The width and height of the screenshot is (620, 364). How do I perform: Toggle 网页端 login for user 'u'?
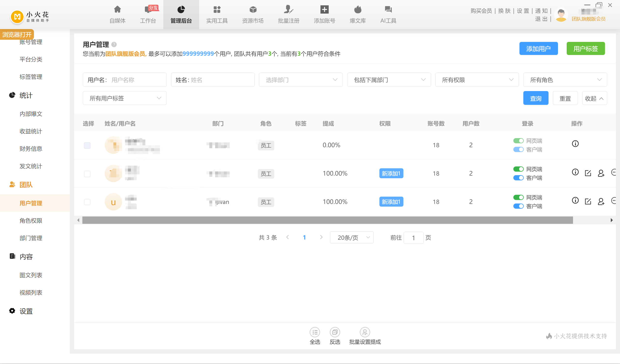pyautogui.click(x=518, y=197)
